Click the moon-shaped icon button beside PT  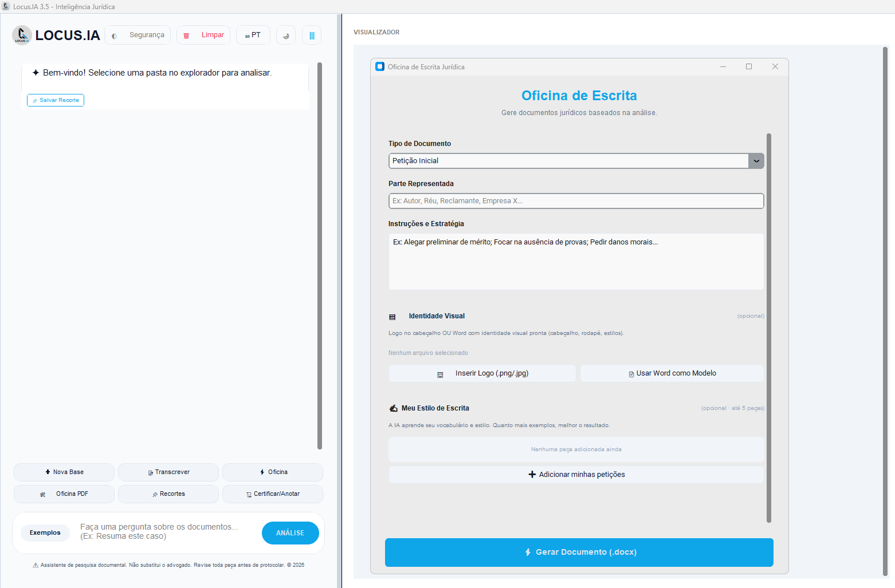pyautogui.click(x=286, y=35)
